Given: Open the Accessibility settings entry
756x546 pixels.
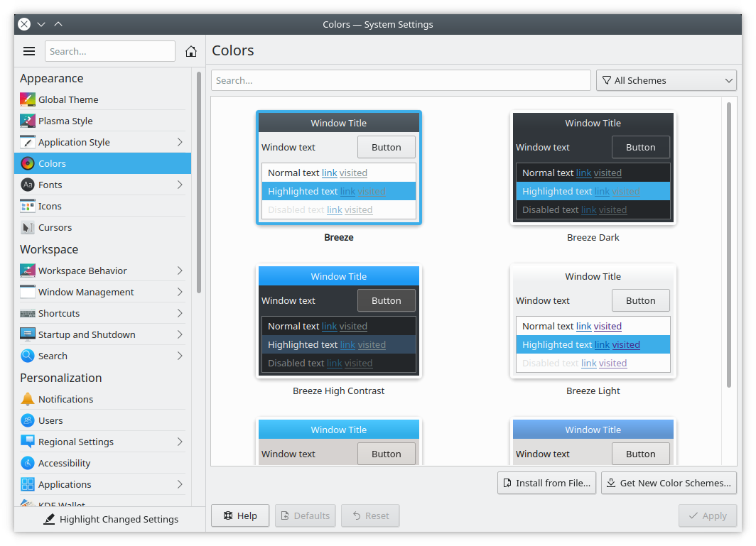Looking at the screenshot, I should [103, 463].
